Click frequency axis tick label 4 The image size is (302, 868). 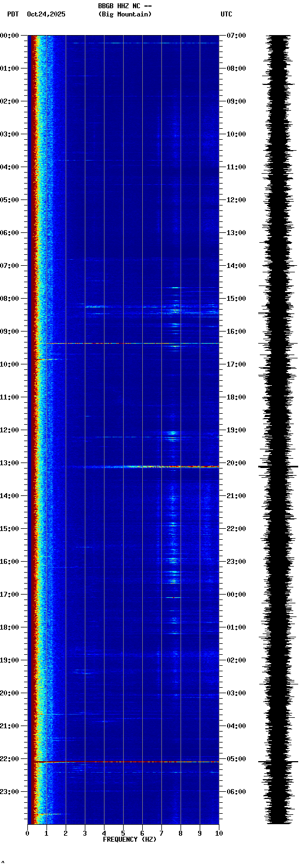[104, 833]
